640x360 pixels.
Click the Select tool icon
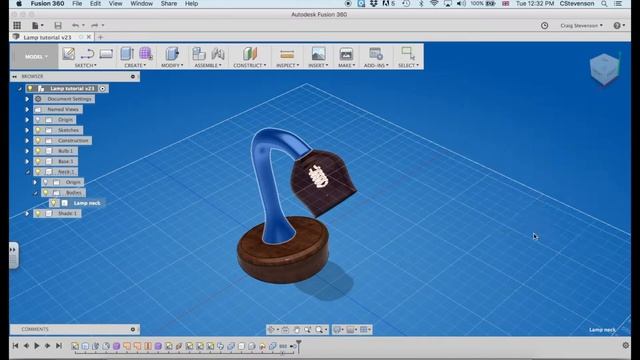tap(408, 53)
